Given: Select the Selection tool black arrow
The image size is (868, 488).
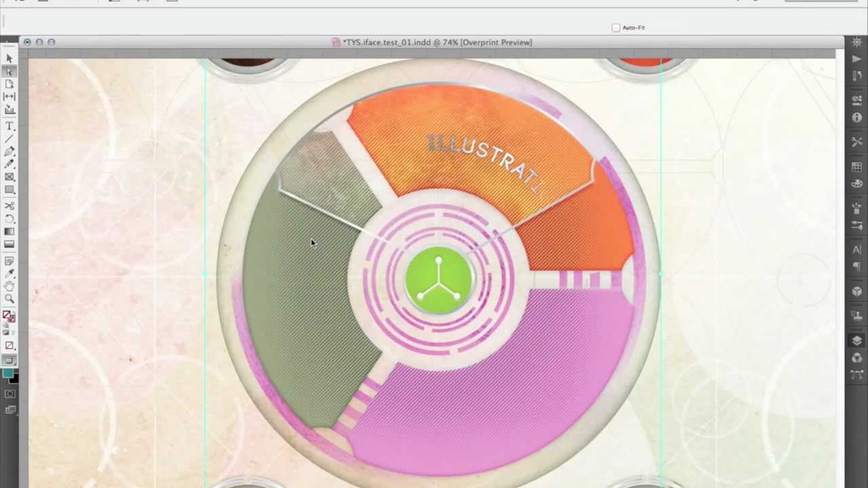Looking at the screenshot, I should (9, 59).
